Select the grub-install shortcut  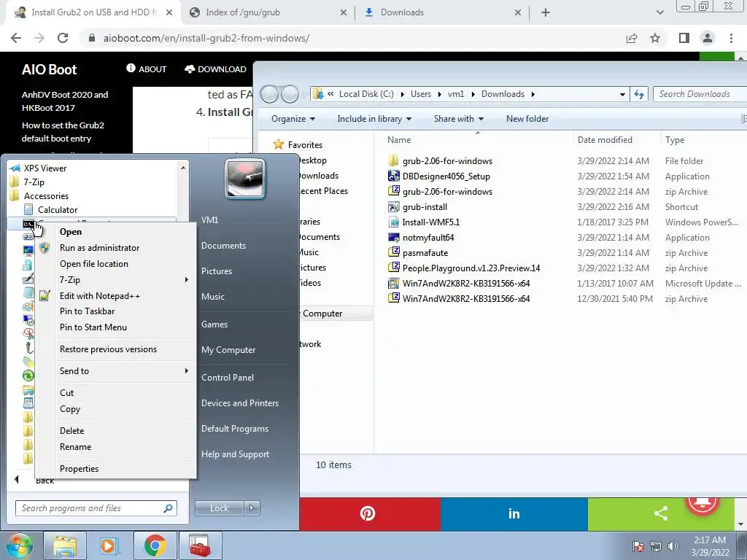point(425,206)
